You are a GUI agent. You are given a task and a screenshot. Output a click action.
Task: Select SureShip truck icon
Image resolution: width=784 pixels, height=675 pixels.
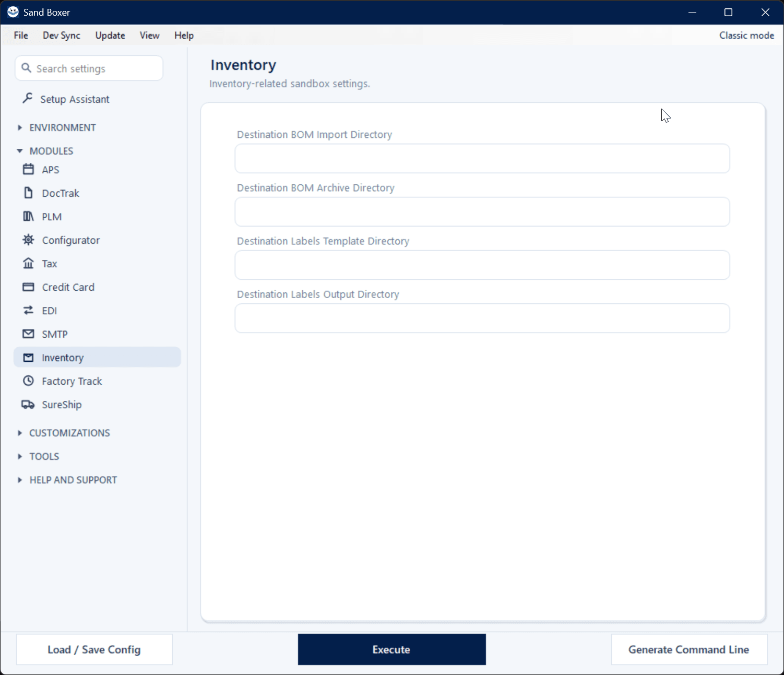click(x=28, y=404)
